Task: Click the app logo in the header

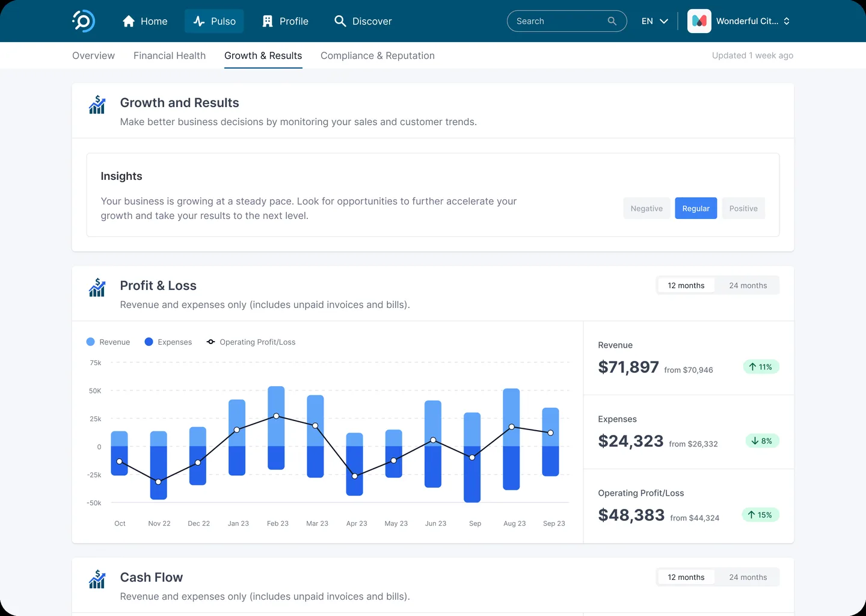Action: click(84, 21)
